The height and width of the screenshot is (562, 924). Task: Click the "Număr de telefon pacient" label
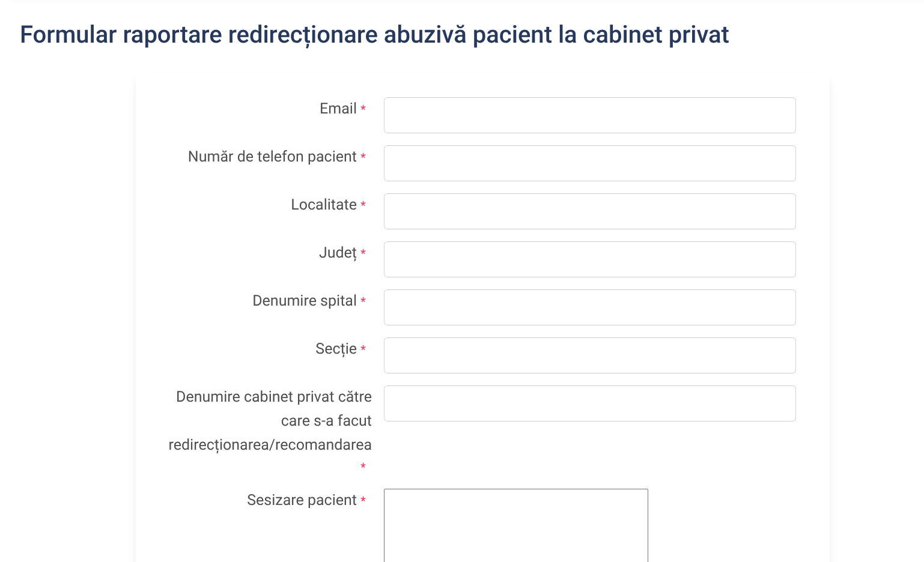point(272,157)
